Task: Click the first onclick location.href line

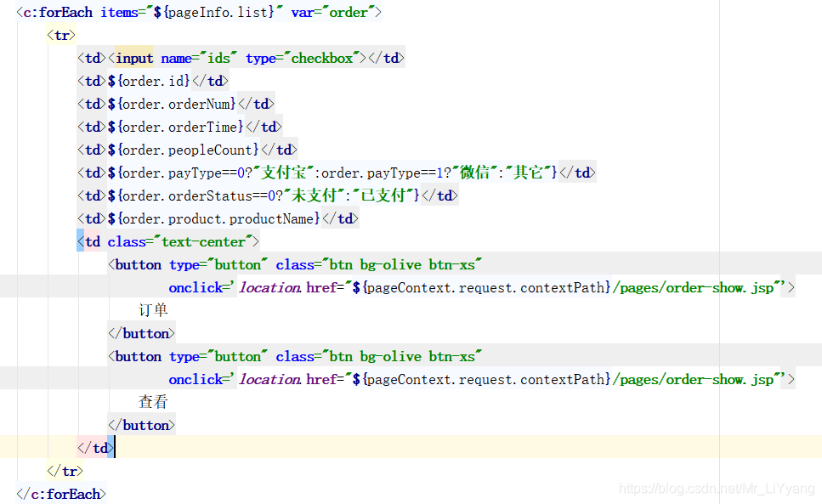Action: [x=481, y=287]
